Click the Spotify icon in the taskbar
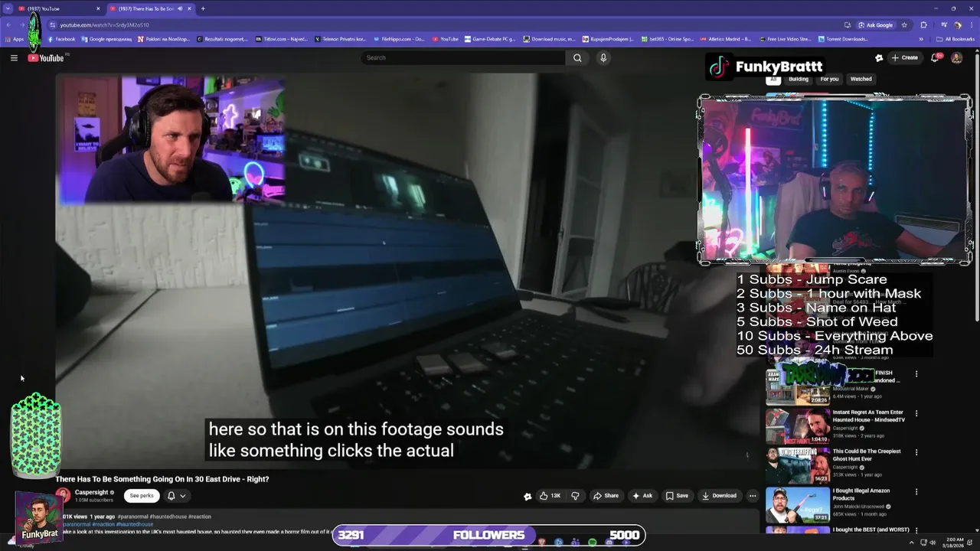 pos(593,543)
